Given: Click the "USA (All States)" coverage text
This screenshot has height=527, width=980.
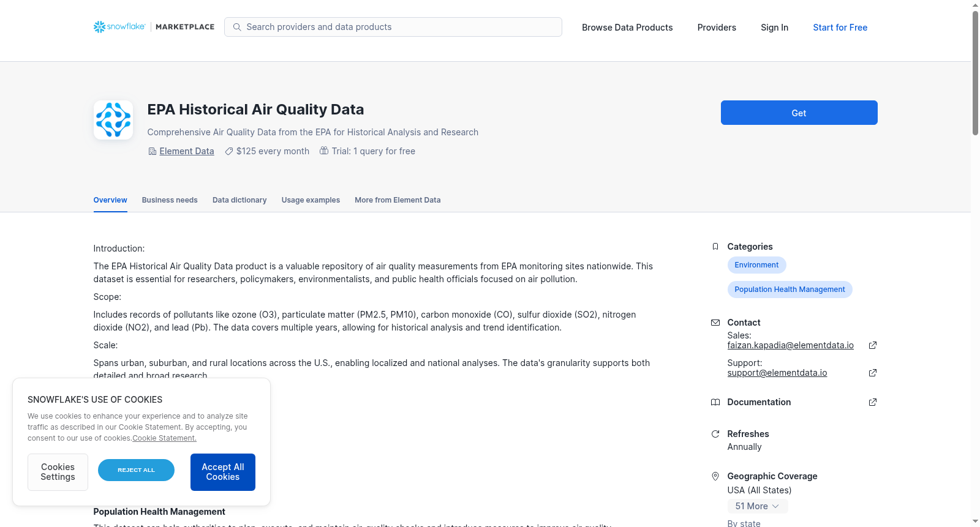Looking at the screenshot, I should coord(759,490).
